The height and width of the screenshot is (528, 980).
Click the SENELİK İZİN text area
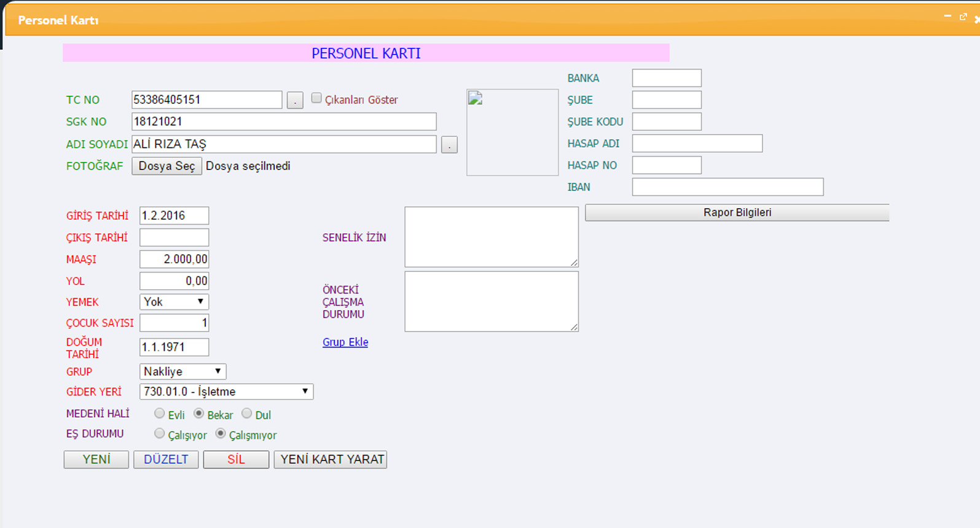pyautogui.click(x=492, y=237)
